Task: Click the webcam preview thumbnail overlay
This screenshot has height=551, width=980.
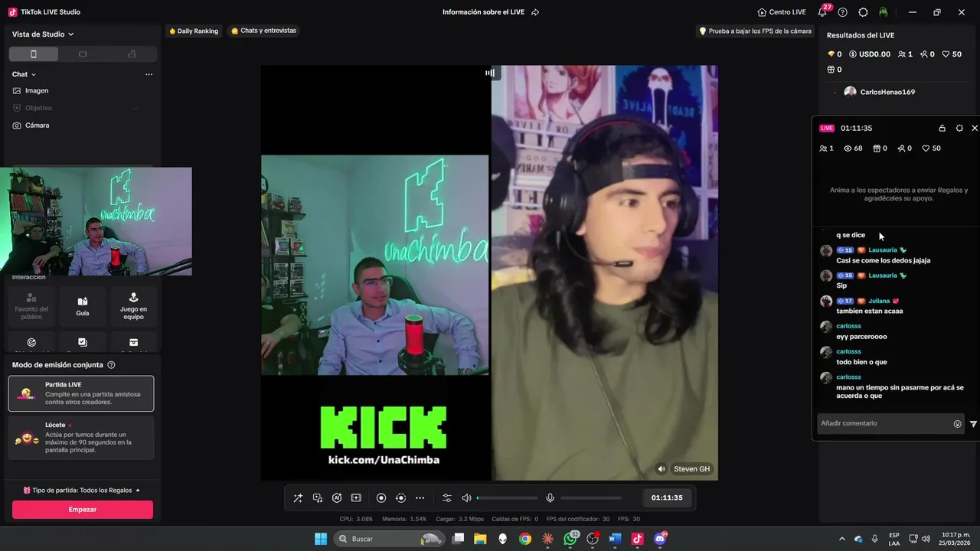Action: 96,221
